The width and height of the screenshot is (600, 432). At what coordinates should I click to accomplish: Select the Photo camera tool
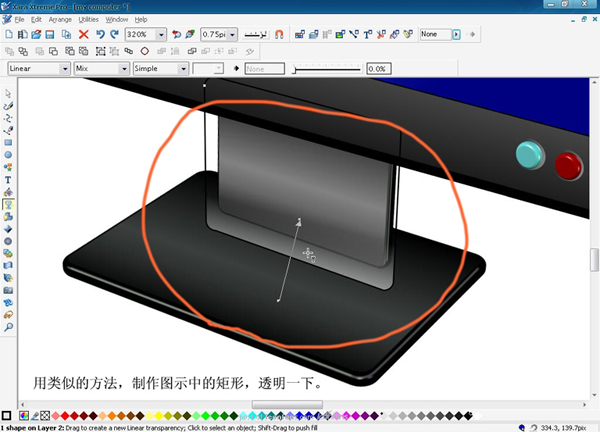pos(8,290)
